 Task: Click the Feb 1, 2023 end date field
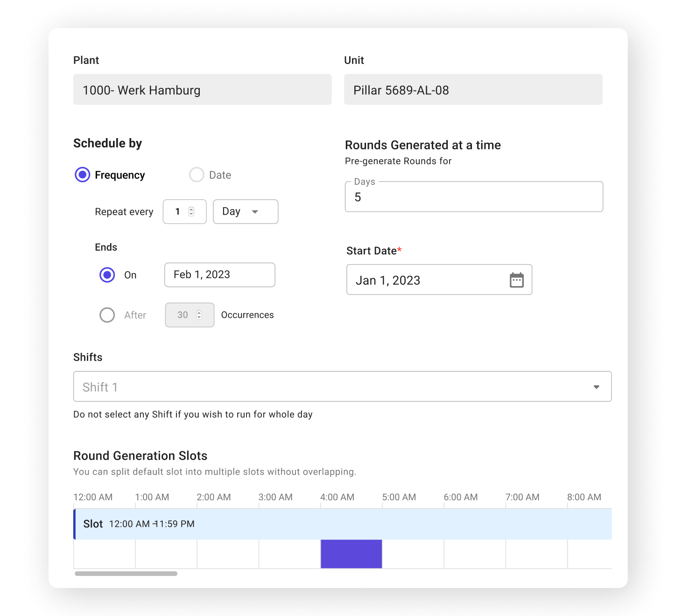click(219, 275)
